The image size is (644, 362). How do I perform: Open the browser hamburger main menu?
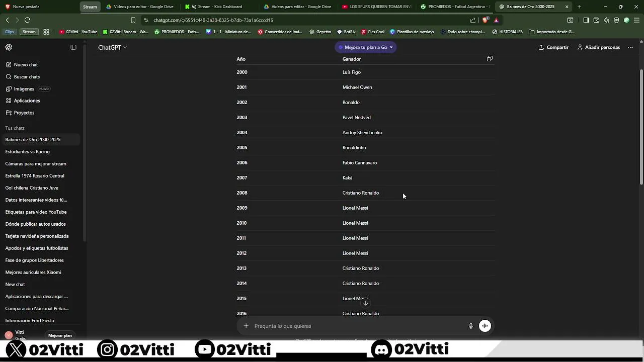point(637,20)
